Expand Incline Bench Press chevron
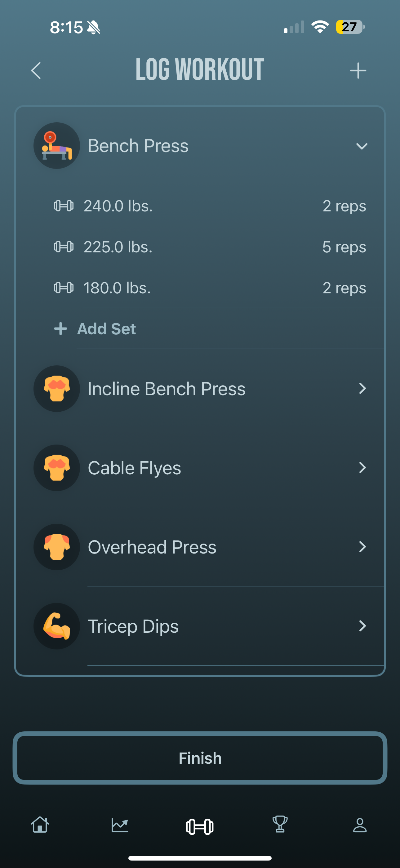 (x=362, y=388)
